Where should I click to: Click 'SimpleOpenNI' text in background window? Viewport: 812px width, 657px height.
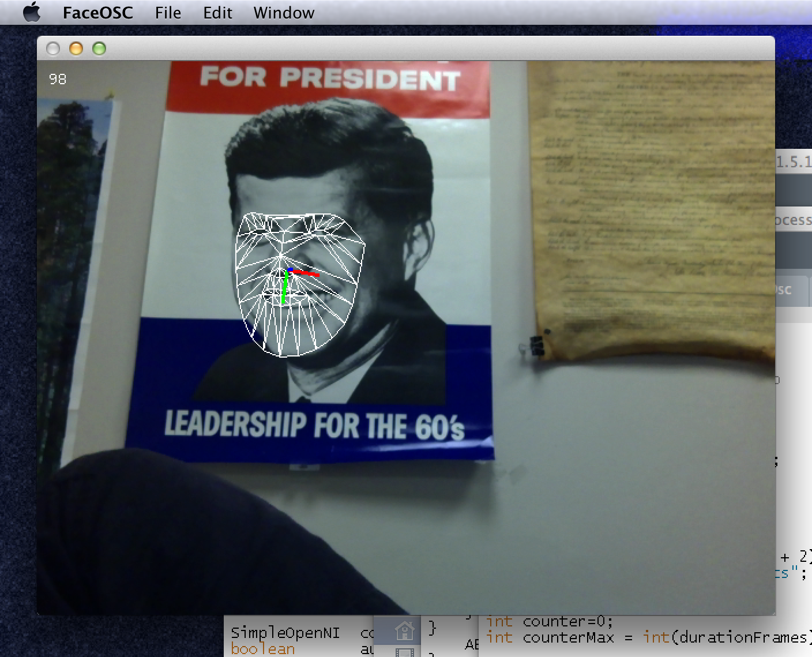[x=285, y=633]
